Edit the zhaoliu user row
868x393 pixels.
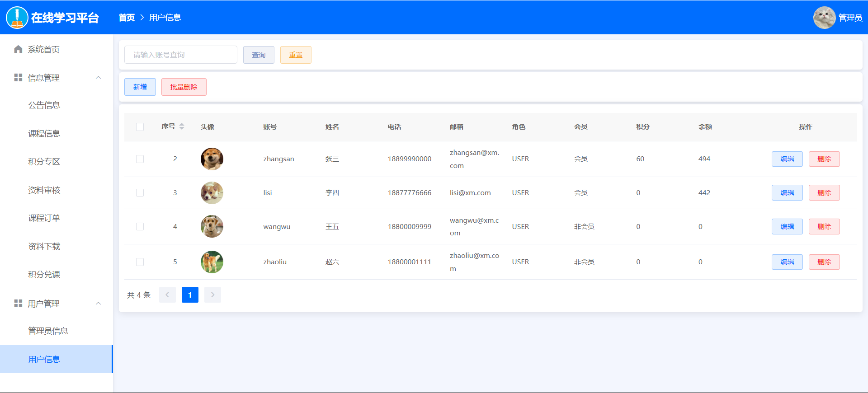point(787,262)
